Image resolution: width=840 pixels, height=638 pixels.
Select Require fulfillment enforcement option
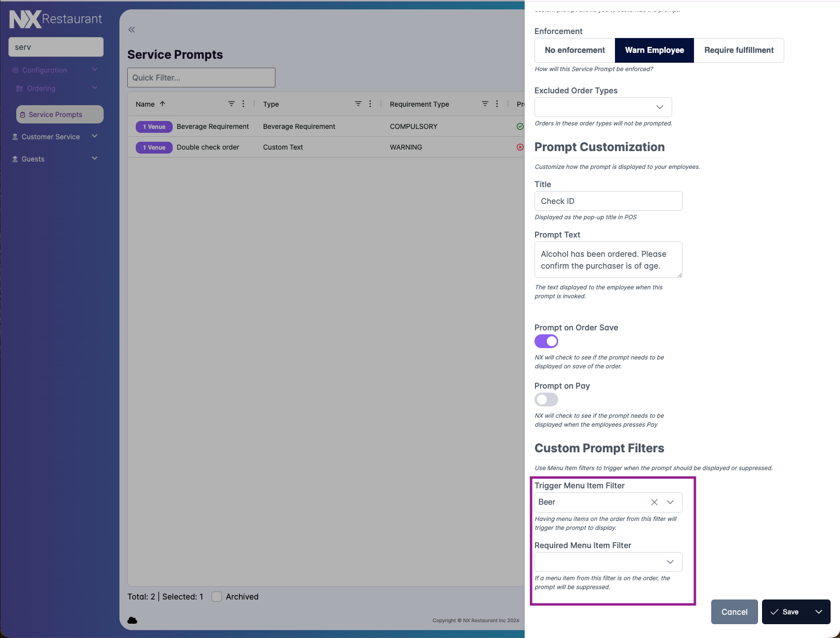click(x=738, y=50)
